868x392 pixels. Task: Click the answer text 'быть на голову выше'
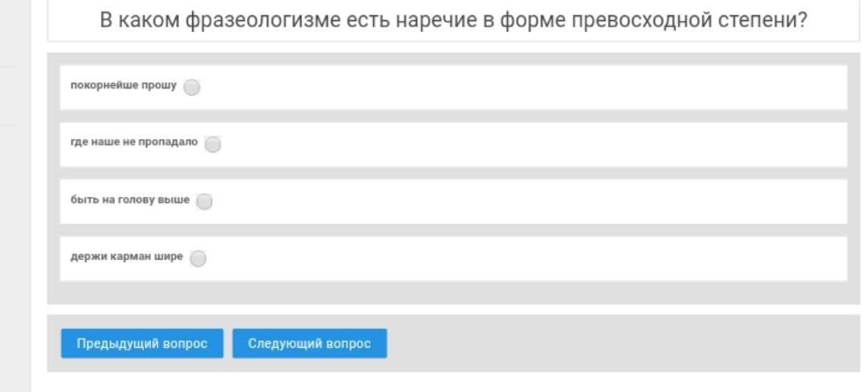[130, 200]
